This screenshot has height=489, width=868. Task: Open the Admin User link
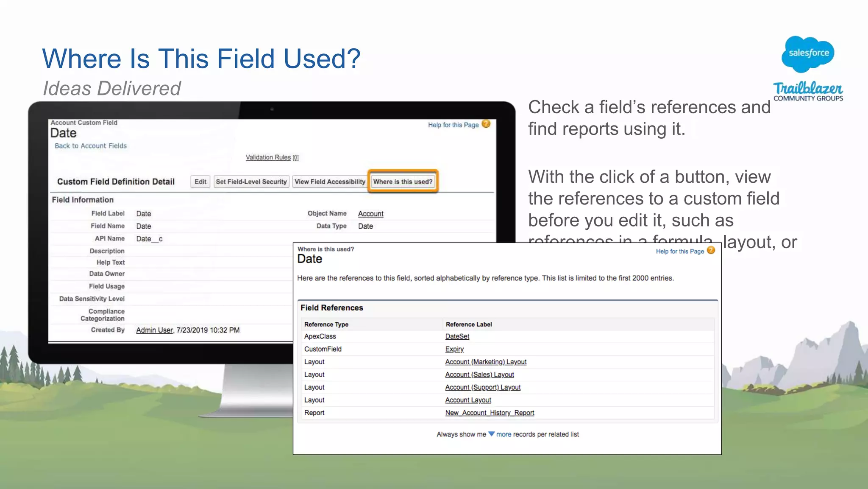point(154,330)
